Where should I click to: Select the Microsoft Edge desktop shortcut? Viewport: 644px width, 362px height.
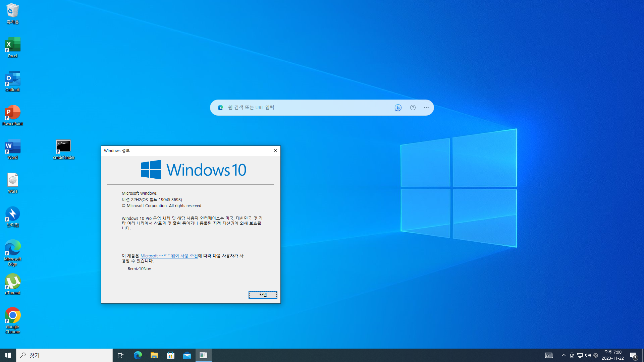13,253
